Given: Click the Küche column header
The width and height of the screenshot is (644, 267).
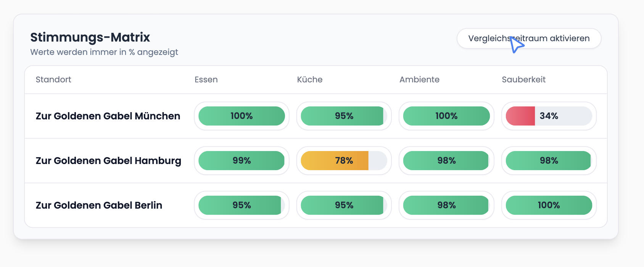Looking at the screenshot, I should point(309,80).
